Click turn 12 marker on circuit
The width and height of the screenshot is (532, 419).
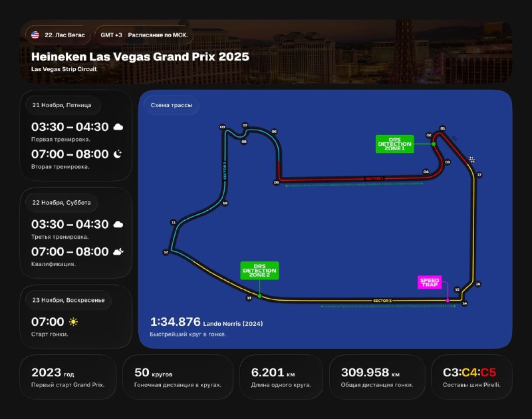click(x=166, y=252)
